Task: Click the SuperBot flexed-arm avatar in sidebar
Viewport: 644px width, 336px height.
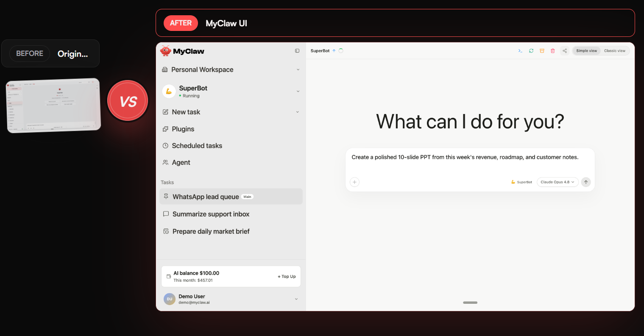Action: [x=169, y=91]
